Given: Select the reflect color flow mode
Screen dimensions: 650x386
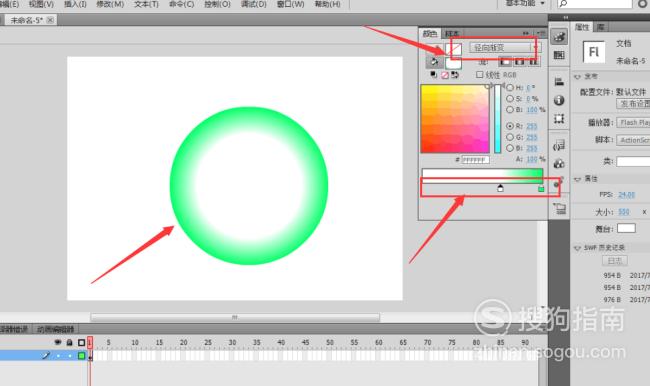Looking at the screenshot, I should pyautogui.click(x=519, y=62).
